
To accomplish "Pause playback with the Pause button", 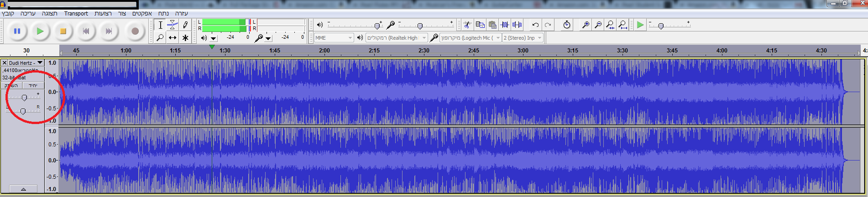I will coord(17,31).
